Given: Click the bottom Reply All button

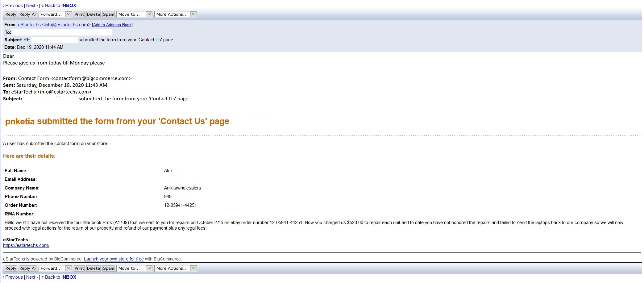Looking at the screenshot, I should pyautogui.click(x=28, y=268).
